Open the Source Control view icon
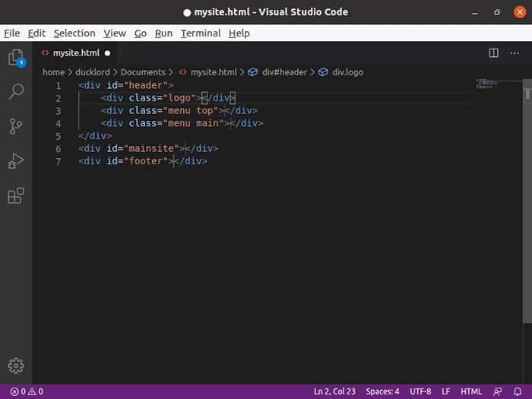 [16, 126]
